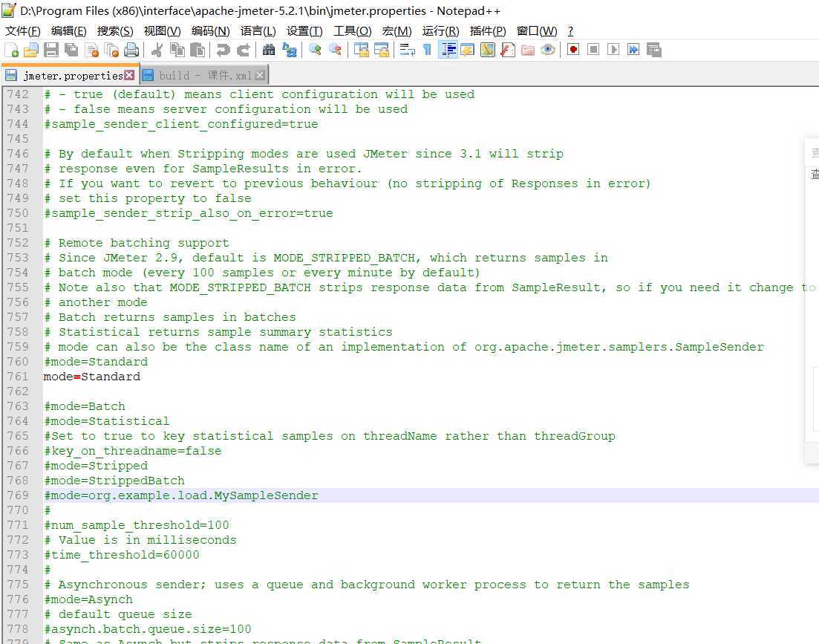Open the 视图(V) menu
This screenshot has height=644, width=819.
pos(162,31)
